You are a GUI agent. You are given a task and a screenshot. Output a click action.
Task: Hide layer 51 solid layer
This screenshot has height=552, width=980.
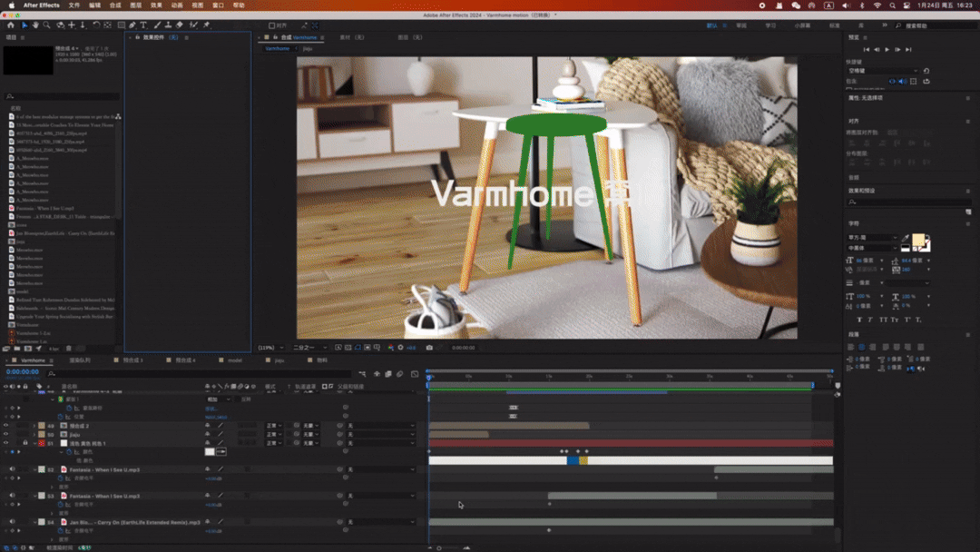coord(5,443)
